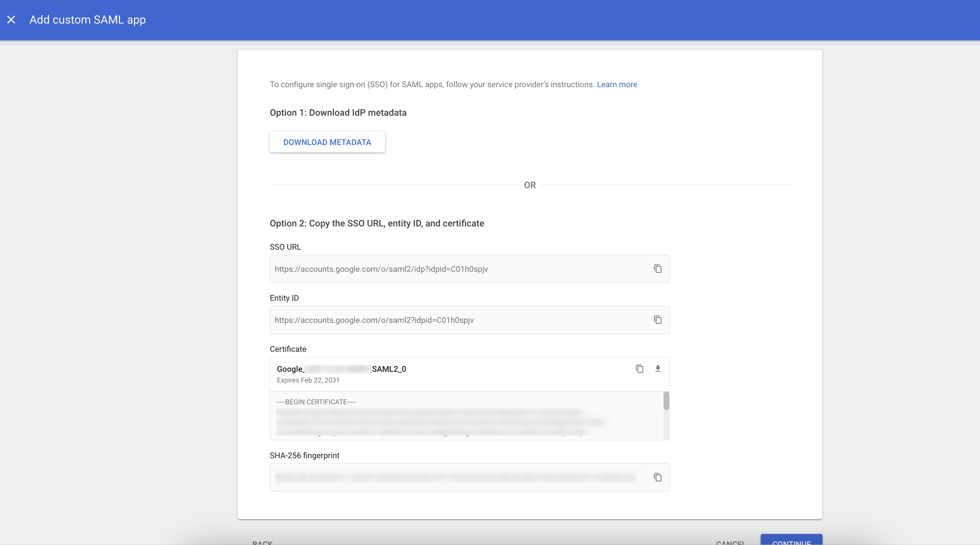Click the Expires Feb 22, 2031 text
The image size is (980, 545).
pos(308,380)
